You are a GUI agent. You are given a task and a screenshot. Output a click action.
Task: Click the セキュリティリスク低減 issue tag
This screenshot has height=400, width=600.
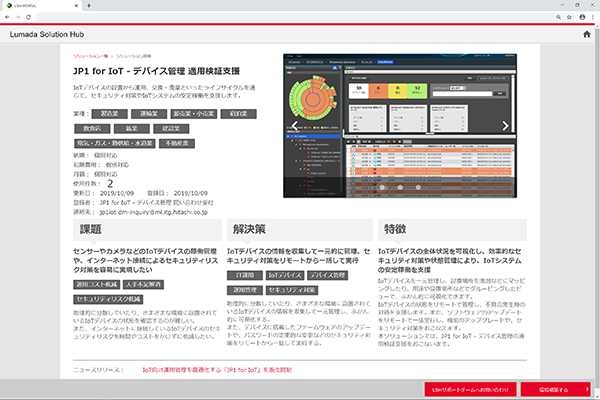108,299
